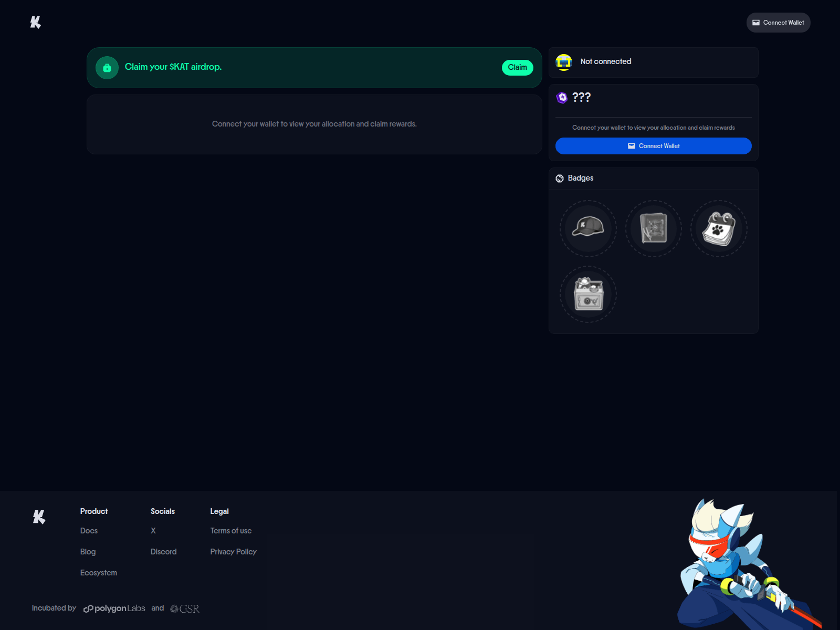Open the Privacy Policy link
Image resolution: width=840 pixels, height=630 pixels.
233,552
